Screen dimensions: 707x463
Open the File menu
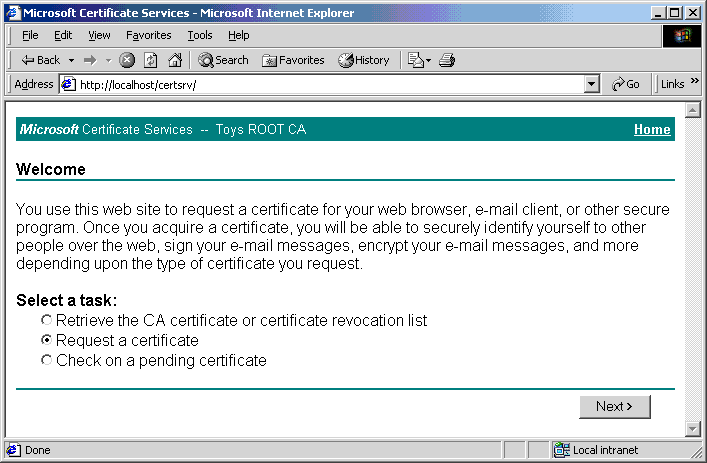pyautogui.click(x=30, y=35)
